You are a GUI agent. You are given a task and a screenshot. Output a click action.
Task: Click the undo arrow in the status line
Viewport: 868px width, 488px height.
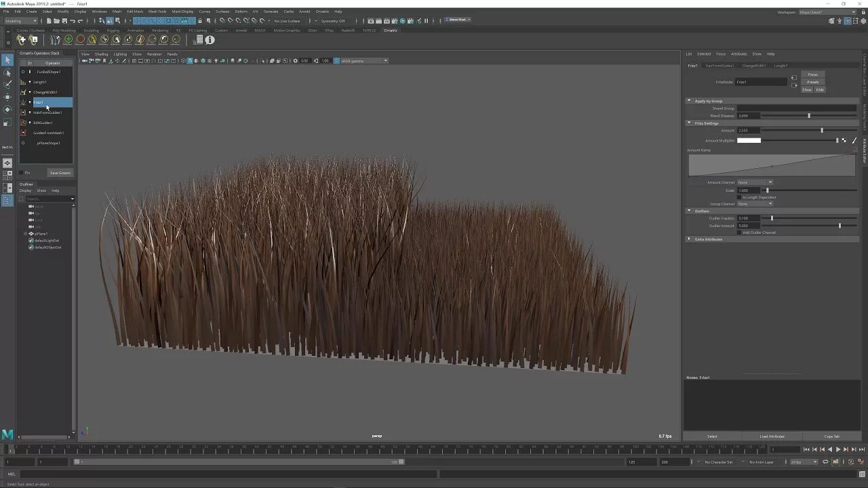73,21
